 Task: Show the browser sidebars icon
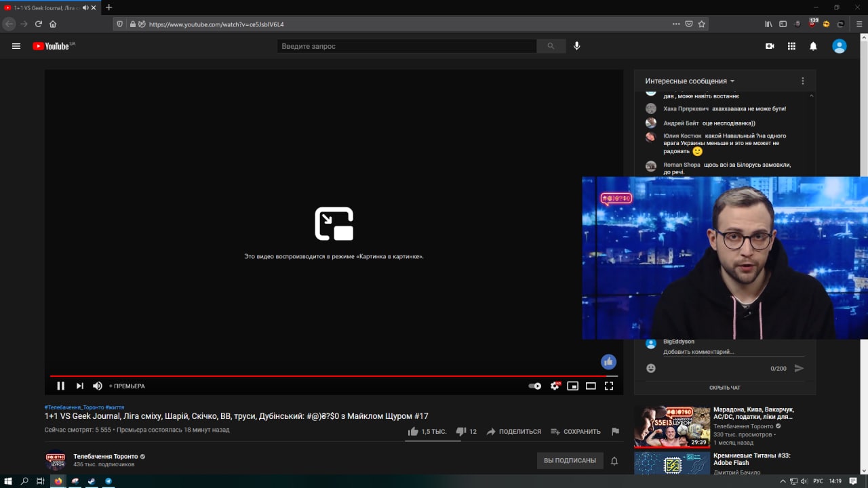[783, 24]
